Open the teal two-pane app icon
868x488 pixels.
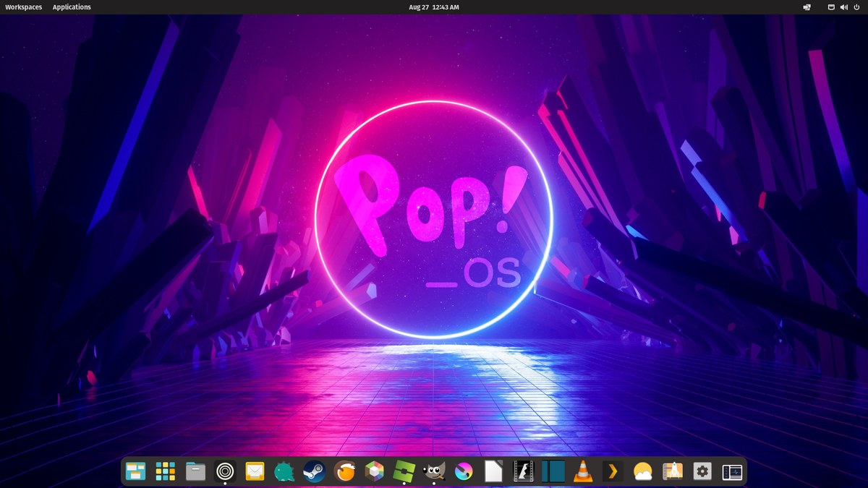coord(553,472)
